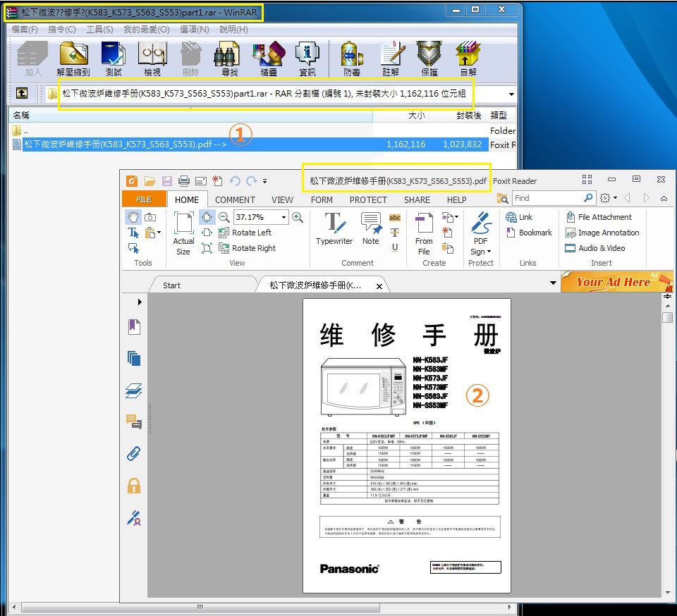Switch to the Start document tab
The width and height of the screenshot is (677, 616).
pos(172,285)
